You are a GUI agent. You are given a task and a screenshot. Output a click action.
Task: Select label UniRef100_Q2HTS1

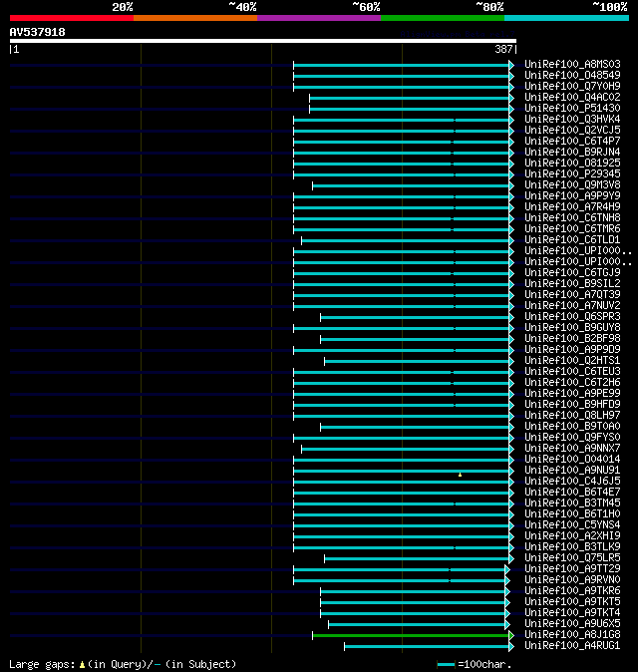click(x=572, y=361)
